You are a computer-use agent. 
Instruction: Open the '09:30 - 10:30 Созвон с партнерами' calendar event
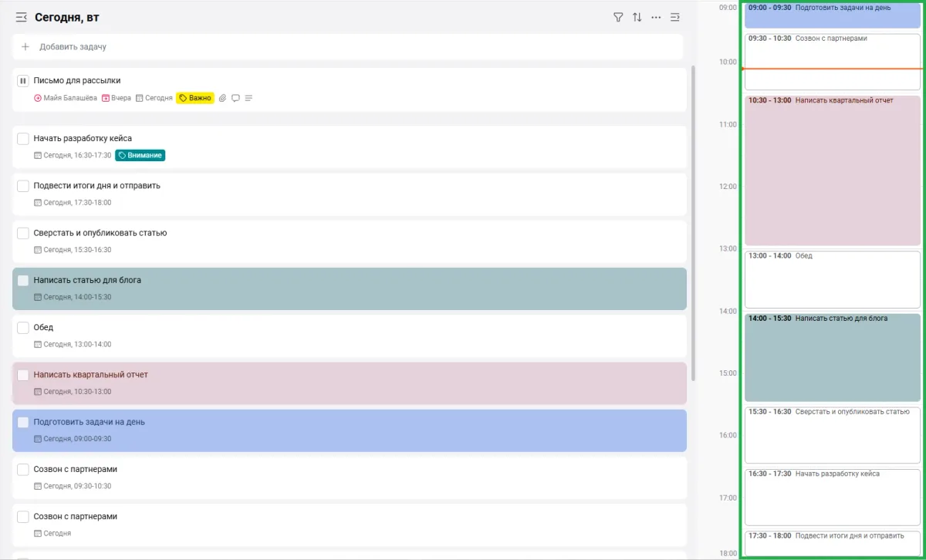point(833,50)
